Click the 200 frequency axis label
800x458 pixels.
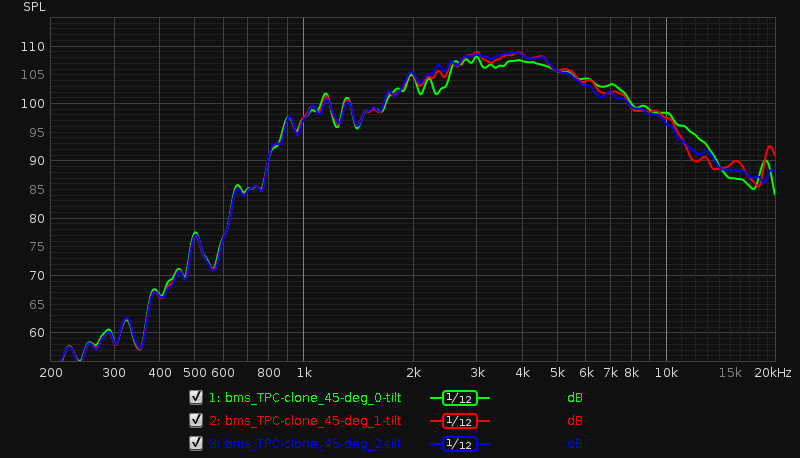tap(51, 373)
